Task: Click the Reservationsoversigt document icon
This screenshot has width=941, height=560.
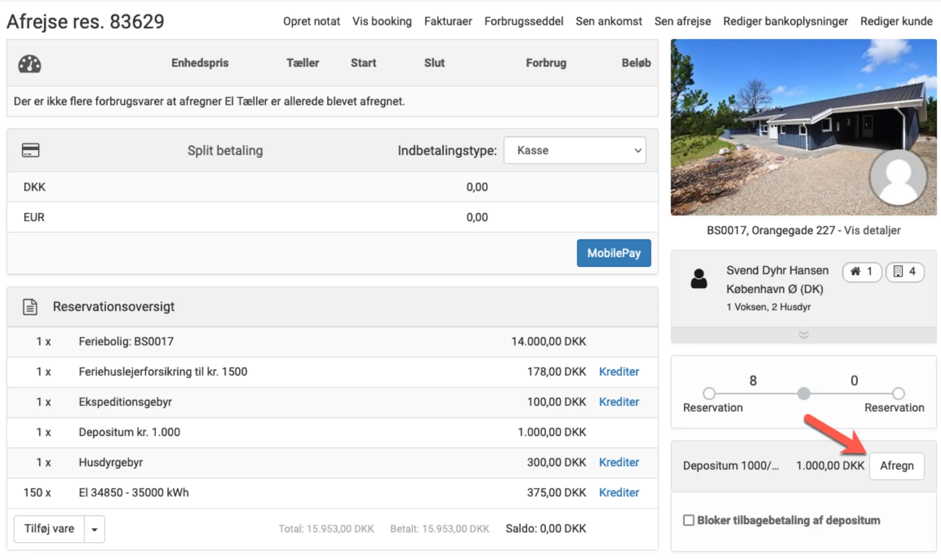Action: click(x=30, y=307)
